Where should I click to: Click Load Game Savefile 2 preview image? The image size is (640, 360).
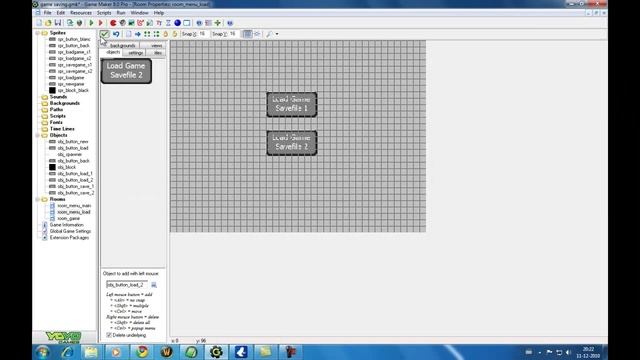[x=126, y=71]
